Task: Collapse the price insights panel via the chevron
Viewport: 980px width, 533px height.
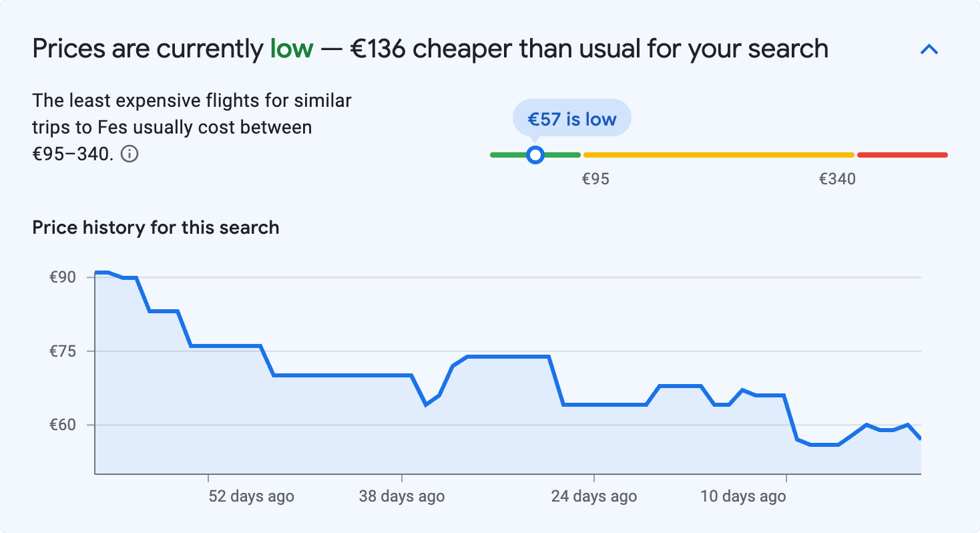Action: coord(929,49)
